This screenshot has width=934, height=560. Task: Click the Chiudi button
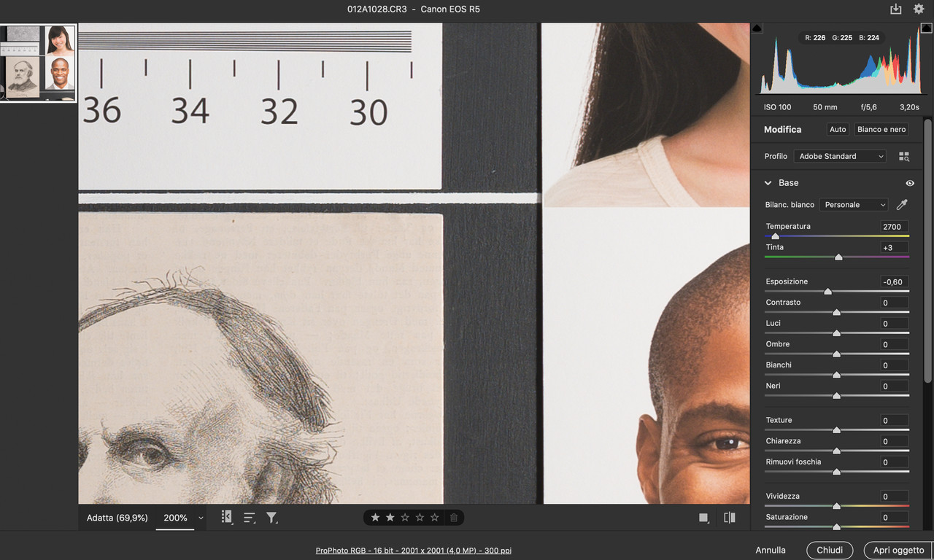(830, 551)
